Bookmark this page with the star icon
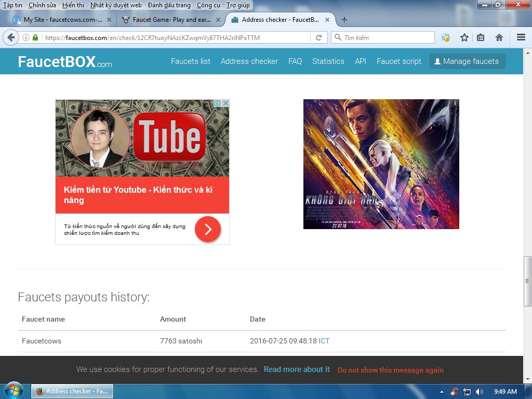532x399 pixels. tap(464, 37)
